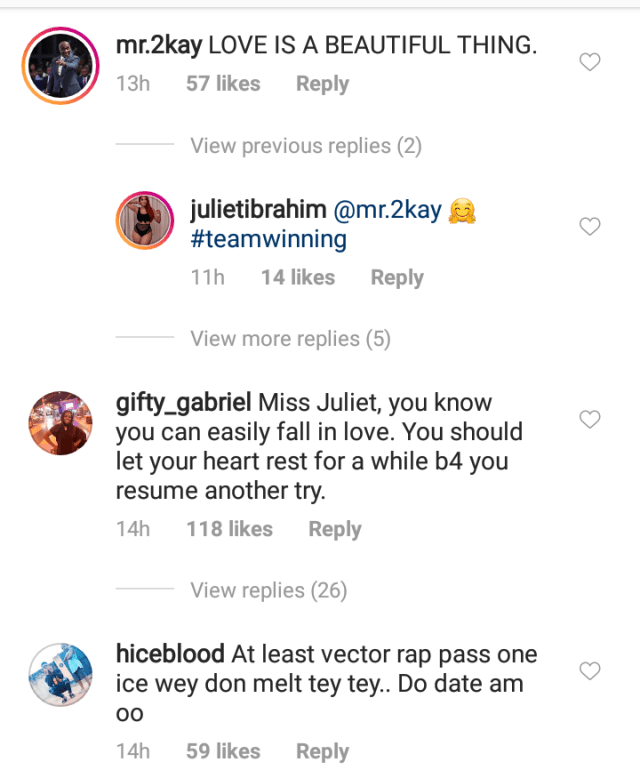Tap the @mr.2kay mention
Screen dimensions: 640x770
(x=385, y=211)
